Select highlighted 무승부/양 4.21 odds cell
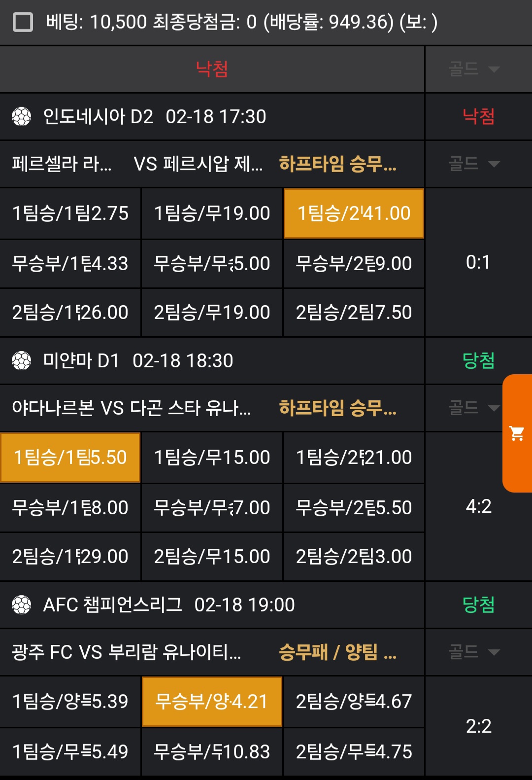 (x=212, y=702)
